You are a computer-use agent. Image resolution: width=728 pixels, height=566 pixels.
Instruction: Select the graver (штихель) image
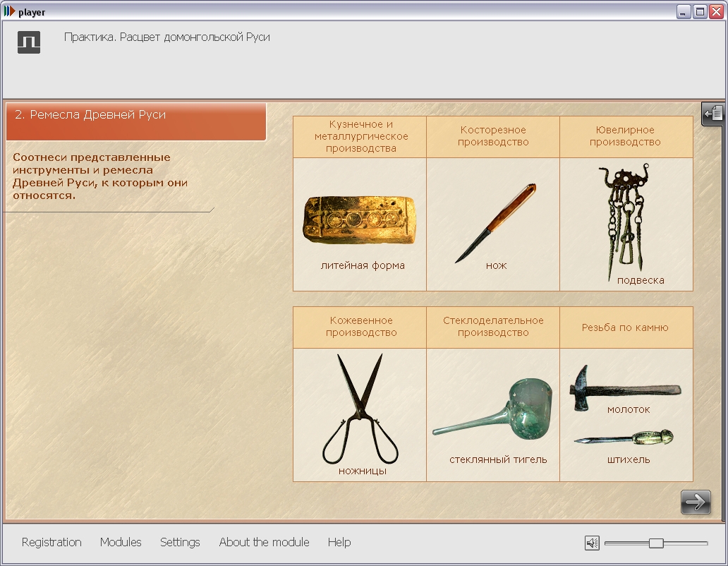pos(624,438)
